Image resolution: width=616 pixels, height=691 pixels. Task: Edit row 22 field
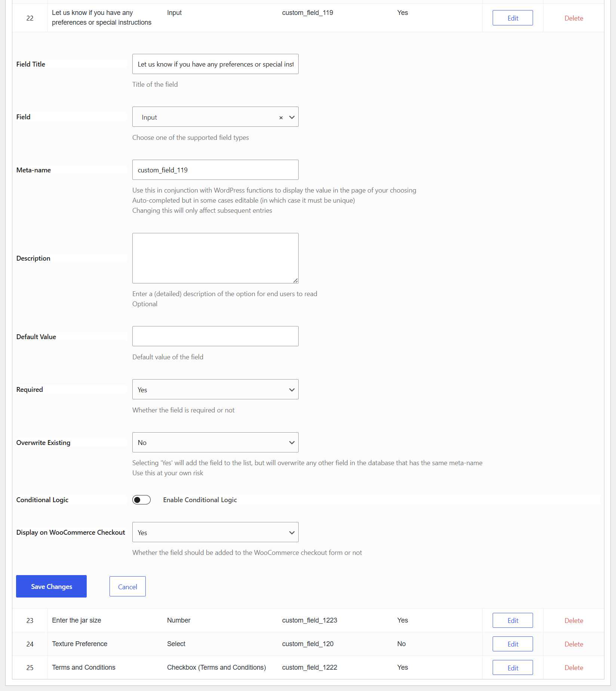[512, 18]
